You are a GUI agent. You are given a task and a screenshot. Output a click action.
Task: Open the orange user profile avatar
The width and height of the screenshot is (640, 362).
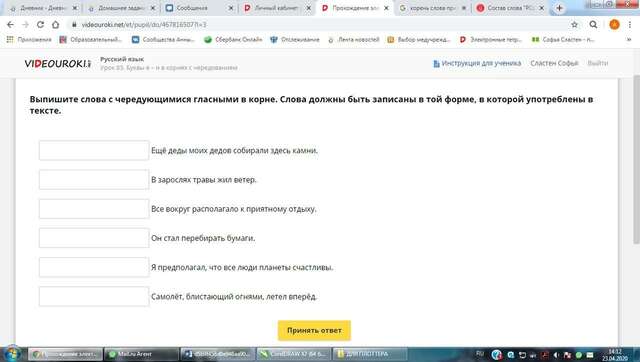click(614, 24)
